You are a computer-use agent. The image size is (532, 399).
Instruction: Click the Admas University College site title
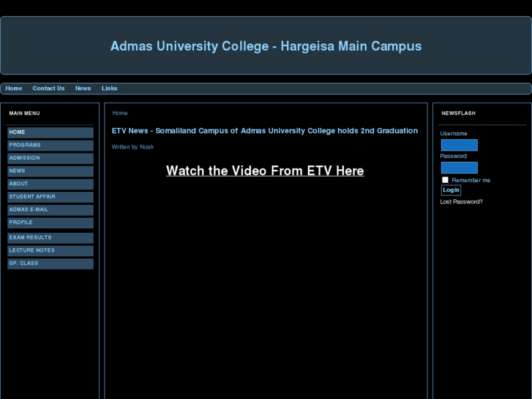(266, 46)
